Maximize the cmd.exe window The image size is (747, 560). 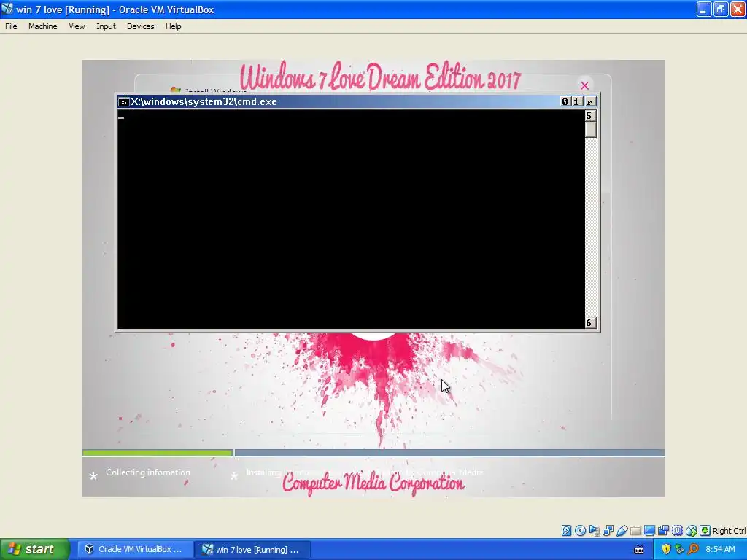pos(576,101)
